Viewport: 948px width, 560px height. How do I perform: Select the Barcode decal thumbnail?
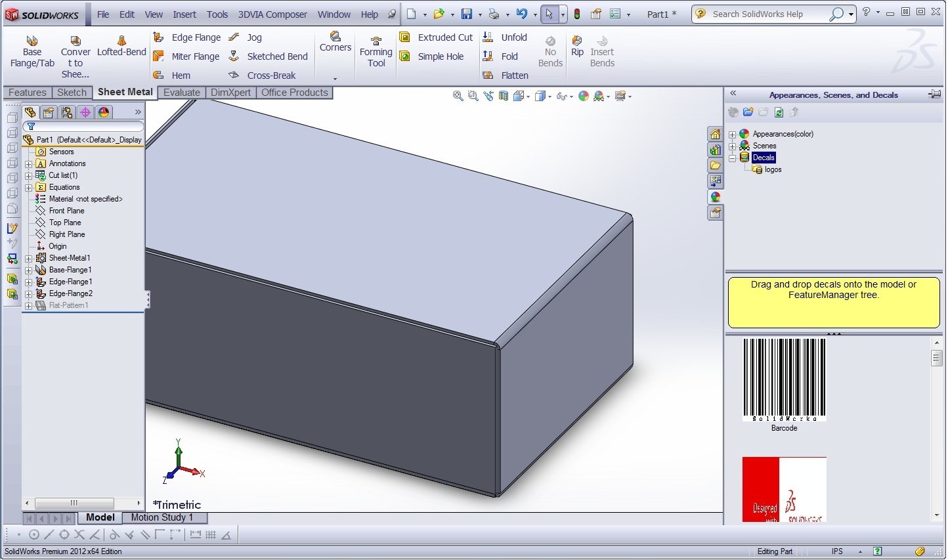click(784, 380)
